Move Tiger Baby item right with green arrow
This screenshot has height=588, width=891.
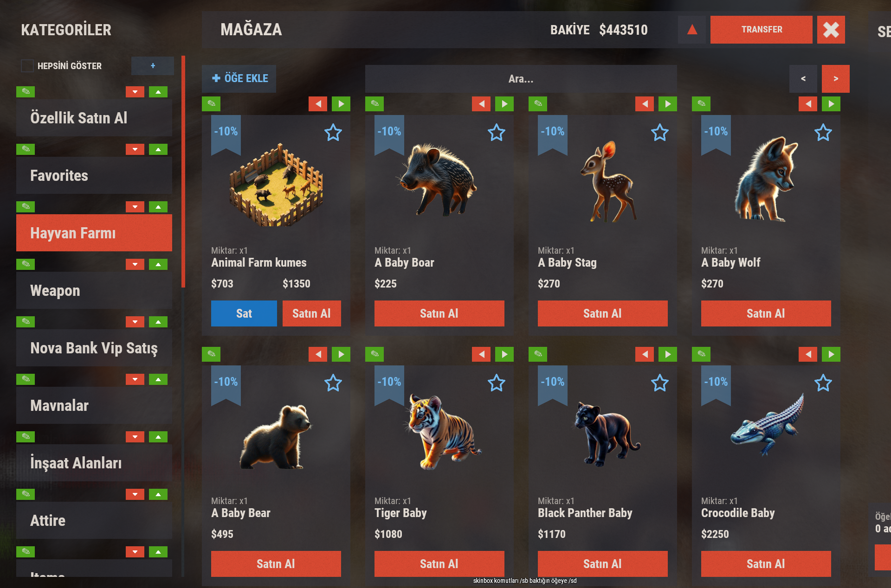pyautogui.click(x=504, y=354)
